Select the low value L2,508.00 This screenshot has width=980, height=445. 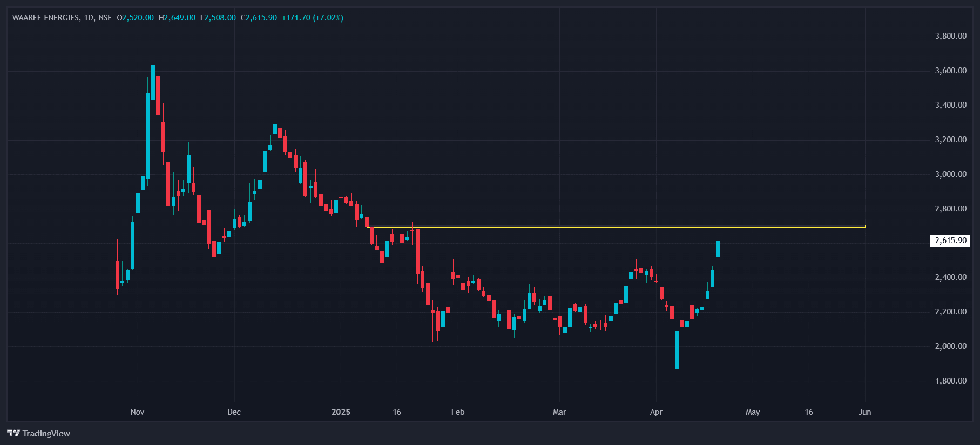(218, 18)
